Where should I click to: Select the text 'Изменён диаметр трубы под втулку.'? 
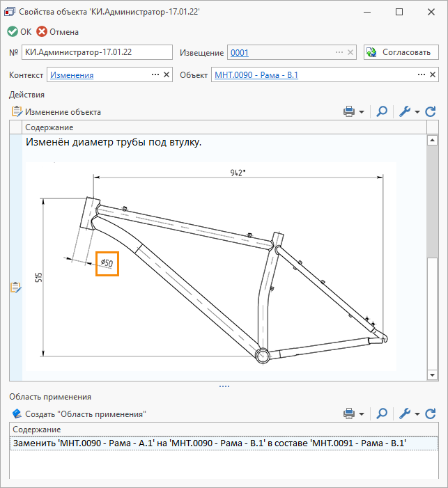114,142
